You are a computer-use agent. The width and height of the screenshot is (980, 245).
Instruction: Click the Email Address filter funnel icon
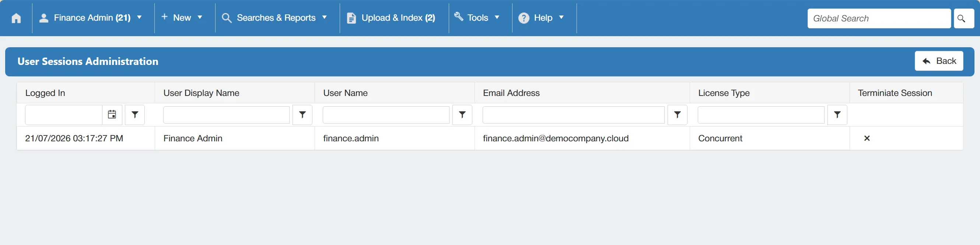pyautogui.click(x=678, y=115)
